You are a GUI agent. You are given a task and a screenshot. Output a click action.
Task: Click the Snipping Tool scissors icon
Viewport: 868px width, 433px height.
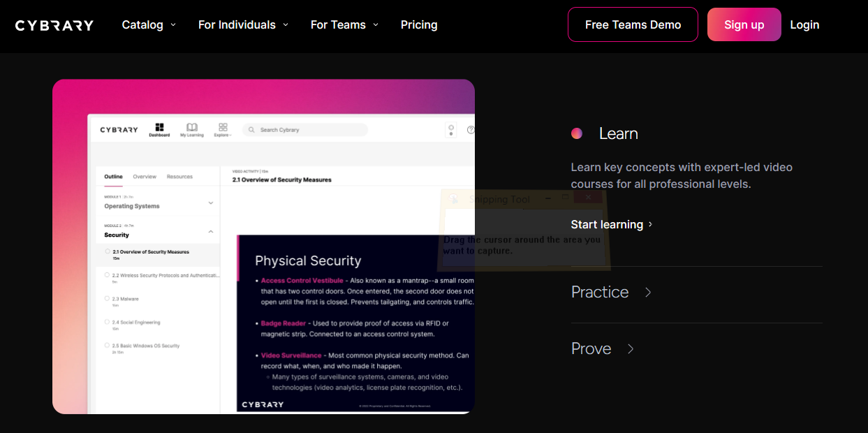[x=454, y=200]
